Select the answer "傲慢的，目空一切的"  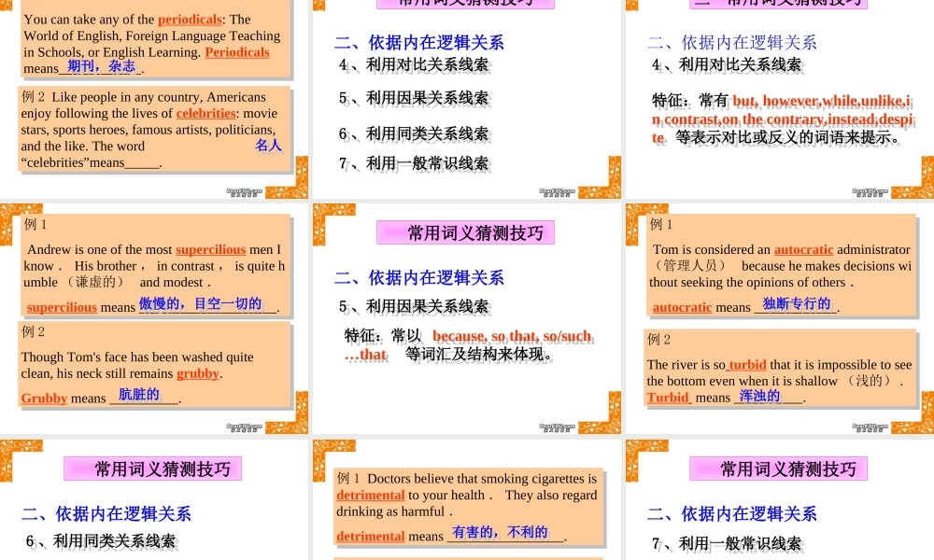tap(200, 303)
